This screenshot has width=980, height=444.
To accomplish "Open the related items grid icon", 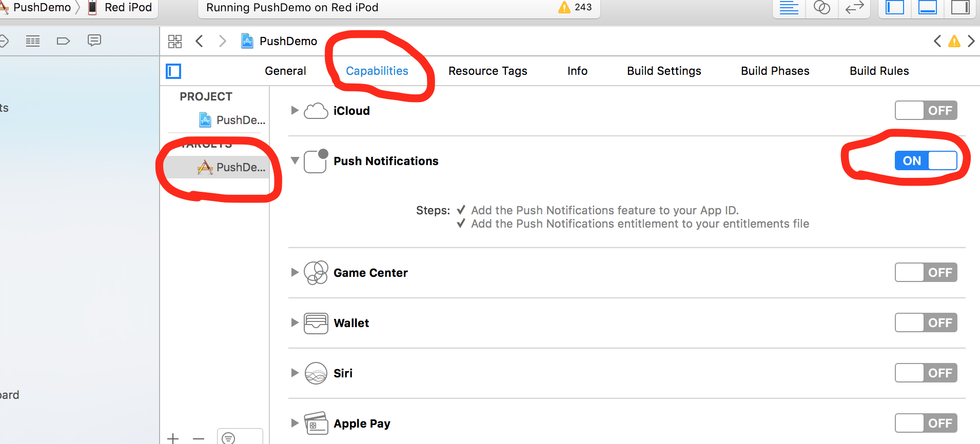I will click(175, 42).
